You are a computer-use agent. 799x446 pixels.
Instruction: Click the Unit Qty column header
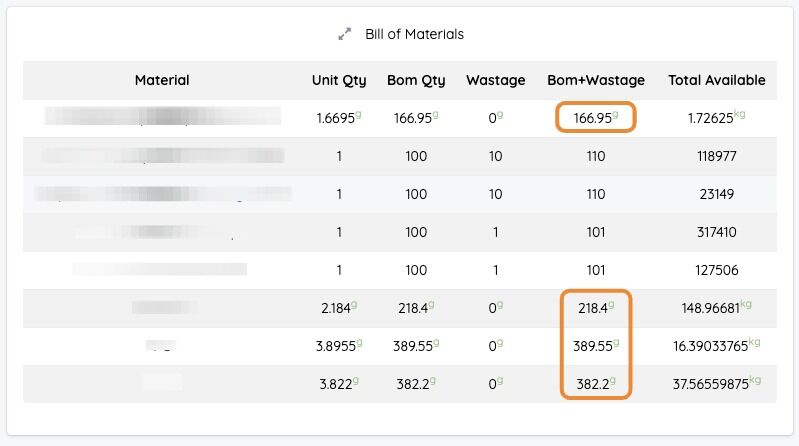tap(339, 80)
